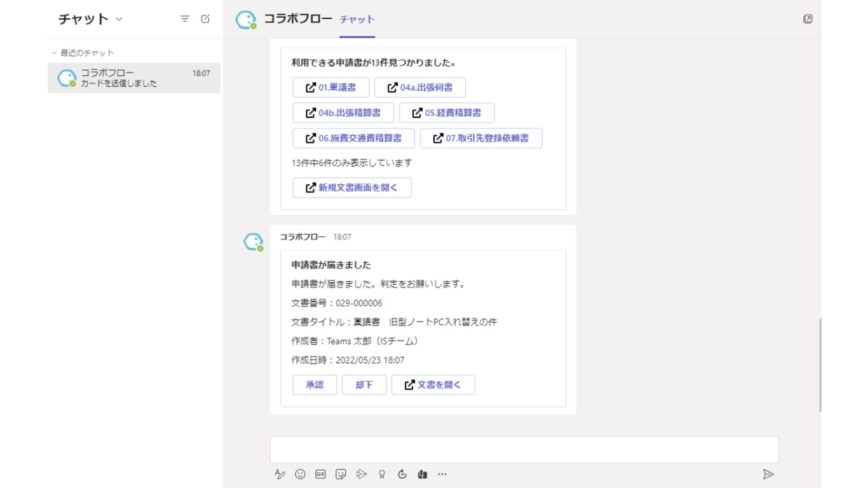Open the sticker picker

click(341, 474)
